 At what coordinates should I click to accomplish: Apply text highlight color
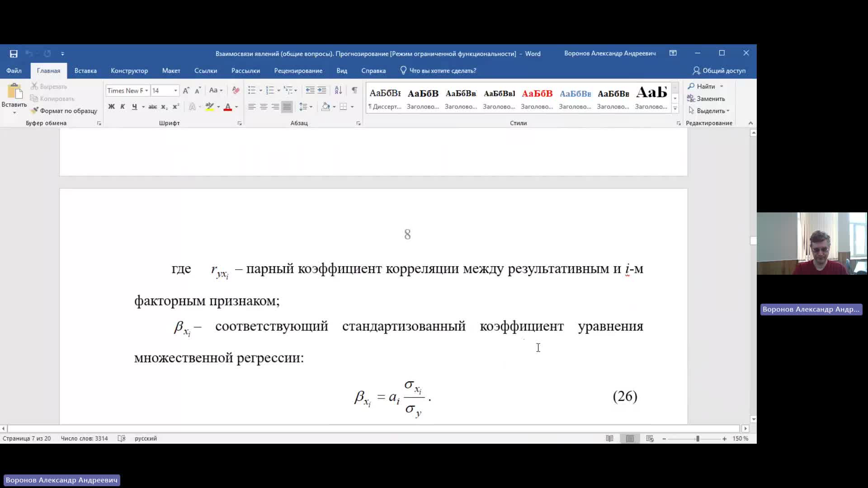[x=209, y=107]
